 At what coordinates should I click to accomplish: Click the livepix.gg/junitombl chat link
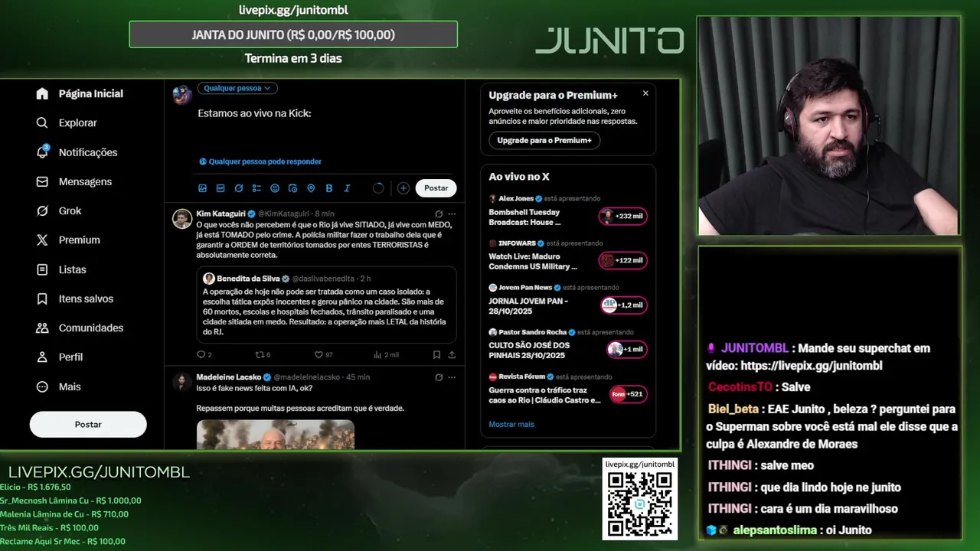[811, 366]
